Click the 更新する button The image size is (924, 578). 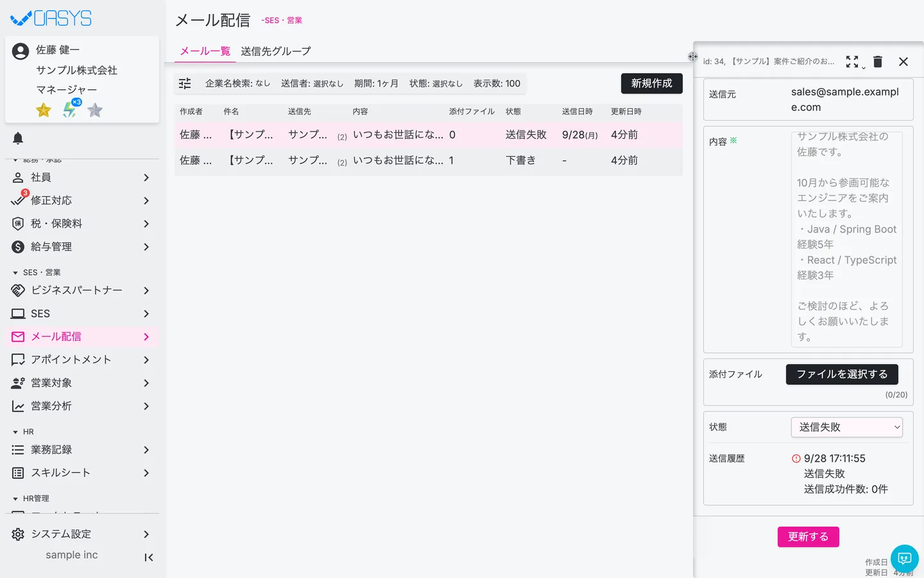point(809,537)
